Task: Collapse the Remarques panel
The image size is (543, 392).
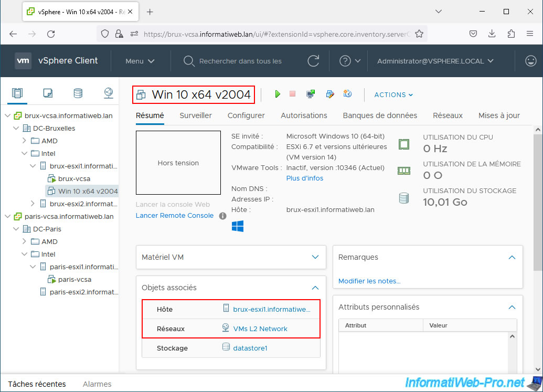Action: coord(512,257)
